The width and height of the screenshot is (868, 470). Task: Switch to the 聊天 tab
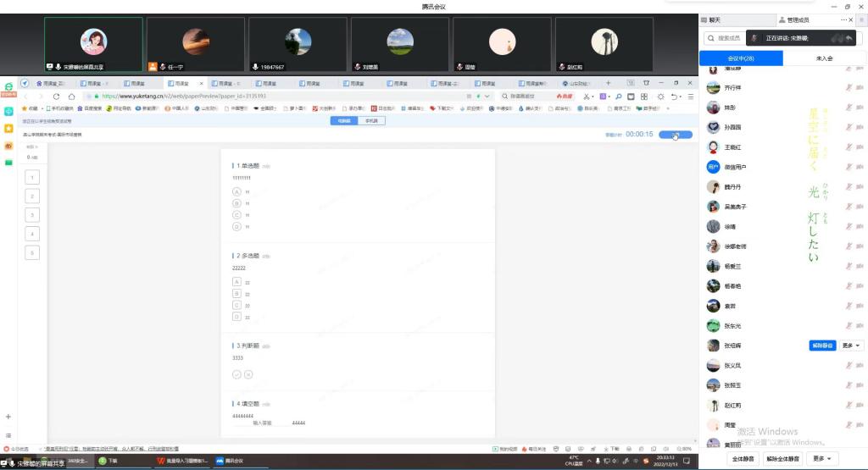coord(715,19)
